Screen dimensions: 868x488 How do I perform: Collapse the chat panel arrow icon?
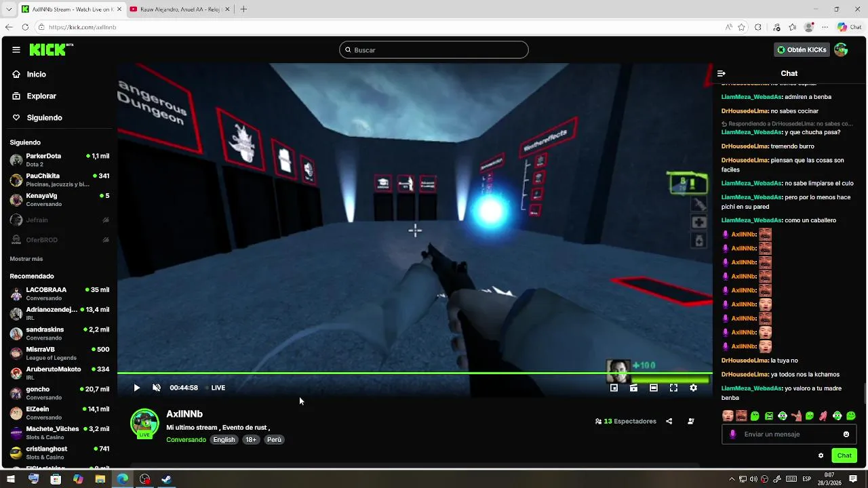(722, 73)
